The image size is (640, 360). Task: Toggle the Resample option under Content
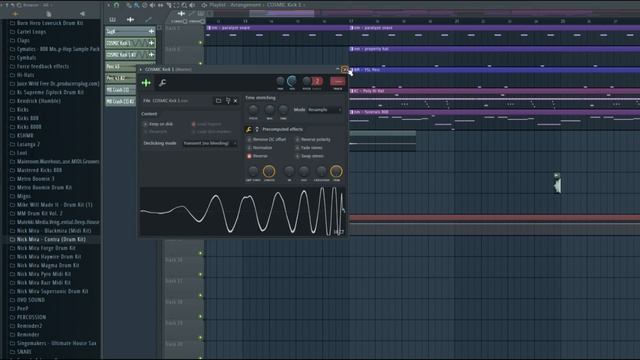(155, 131)
